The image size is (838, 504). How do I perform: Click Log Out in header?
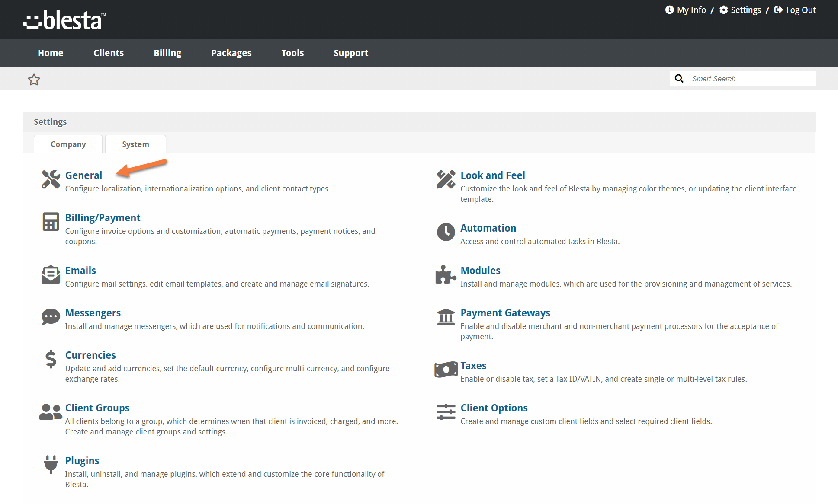tap(795, 10)
